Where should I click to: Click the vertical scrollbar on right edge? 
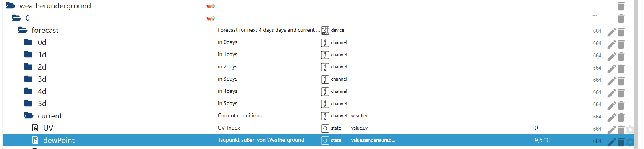(636, 74)
